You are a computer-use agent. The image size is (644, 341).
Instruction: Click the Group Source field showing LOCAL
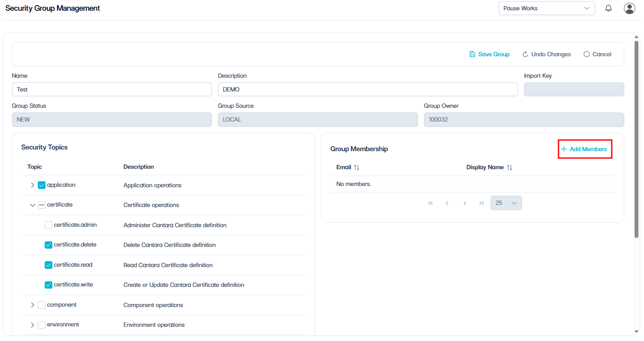[x=318, y=119]
